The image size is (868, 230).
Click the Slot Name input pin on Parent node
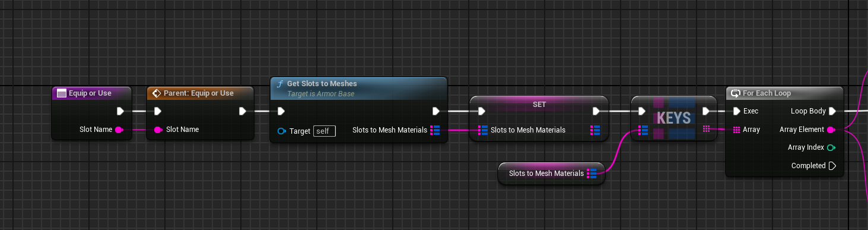click(x=158, y=130)
